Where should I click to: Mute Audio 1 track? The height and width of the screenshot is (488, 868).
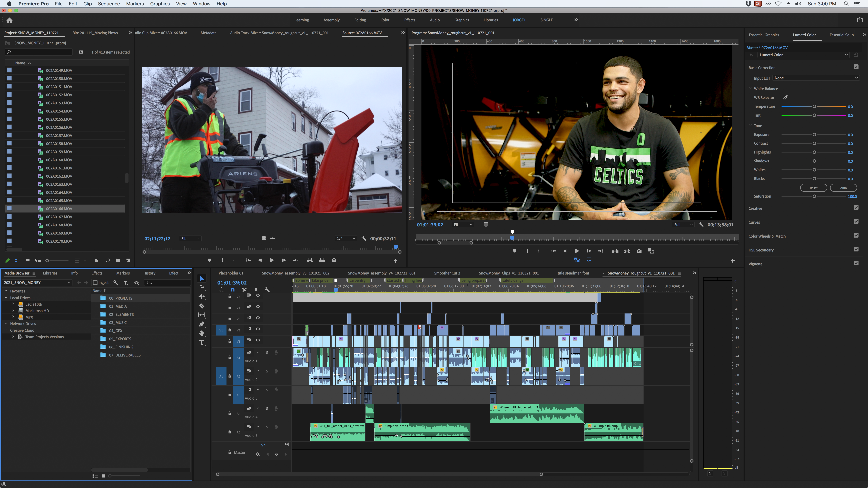tap(258, 353)
